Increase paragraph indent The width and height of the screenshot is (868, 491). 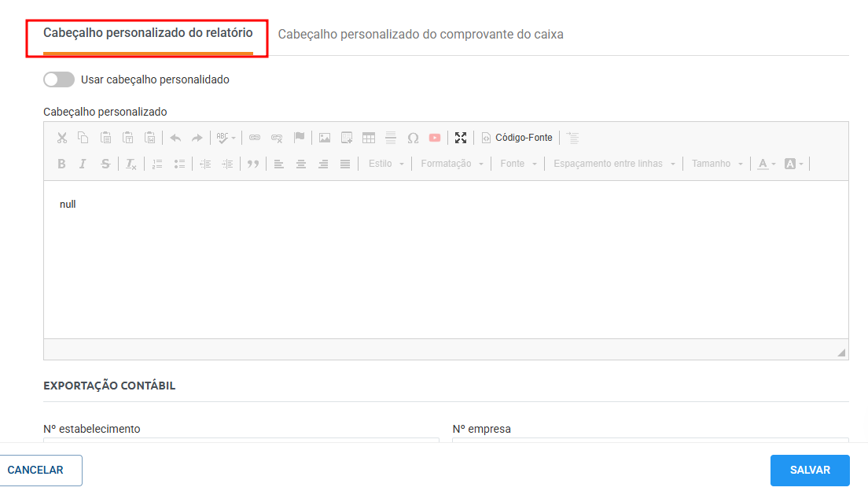(x=227, y=164)
